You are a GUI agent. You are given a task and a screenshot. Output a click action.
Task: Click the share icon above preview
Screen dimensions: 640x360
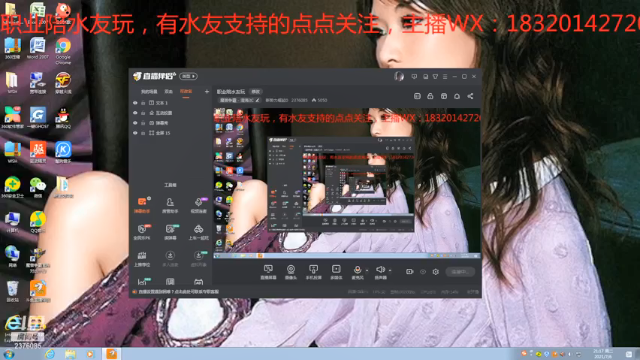pos(470,96)
